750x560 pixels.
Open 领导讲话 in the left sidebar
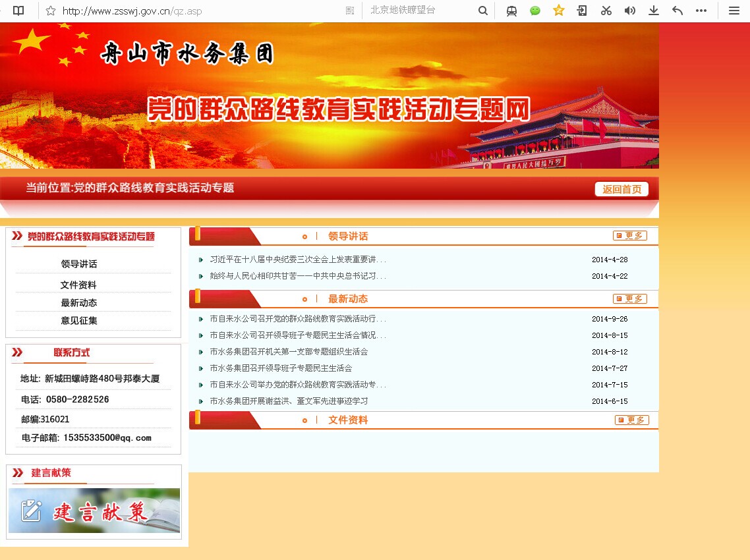coord(79,264)
